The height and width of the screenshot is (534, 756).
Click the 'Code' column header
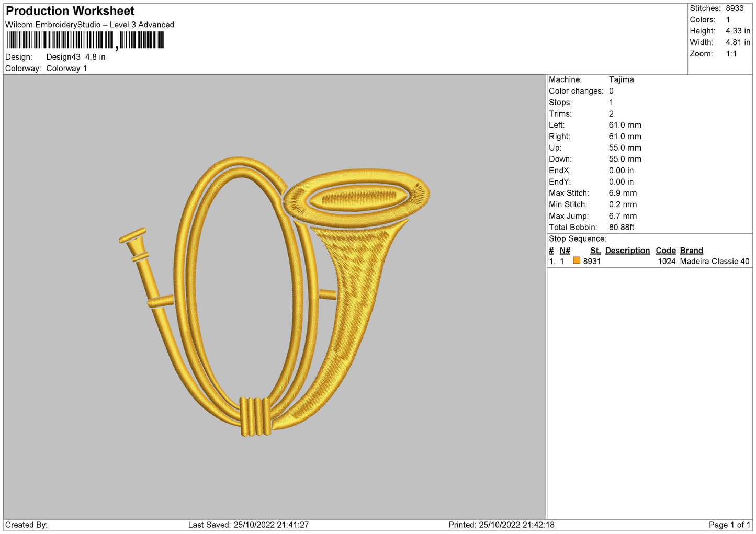[x=665, y=251]
